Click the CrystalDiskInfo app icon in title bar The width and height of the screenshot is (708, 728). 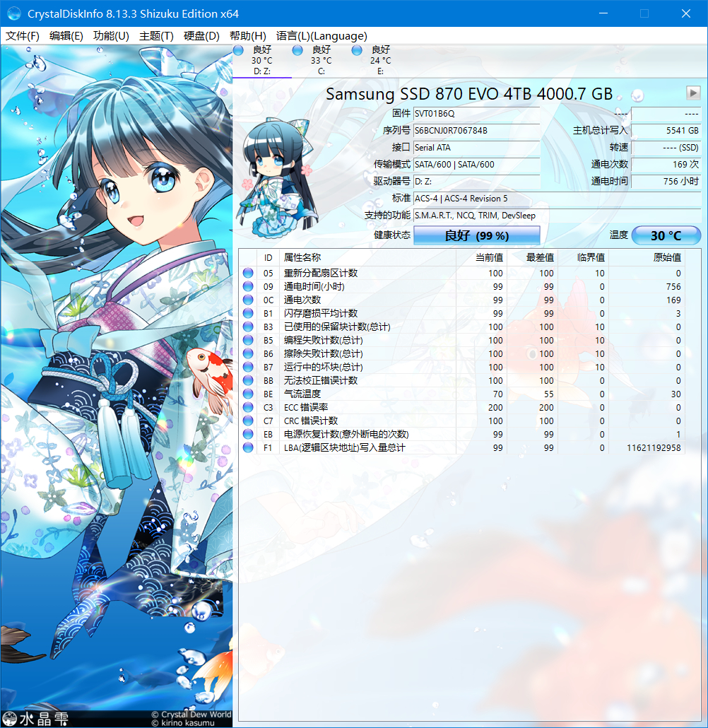pos(14,13)
